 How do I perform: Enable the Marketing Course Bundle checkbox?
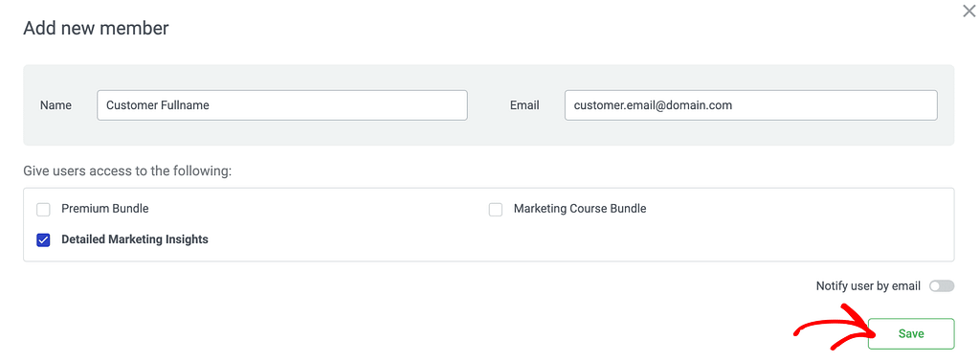(496, 210)
